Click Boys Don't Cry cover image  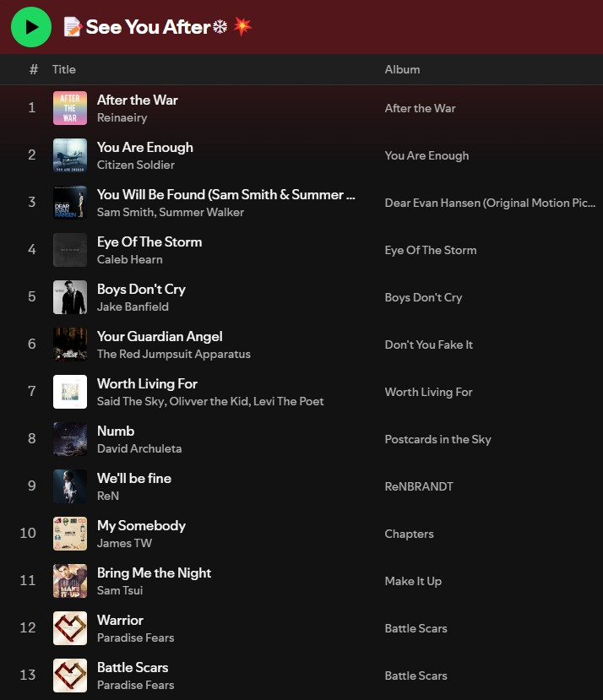pos(70,297)
